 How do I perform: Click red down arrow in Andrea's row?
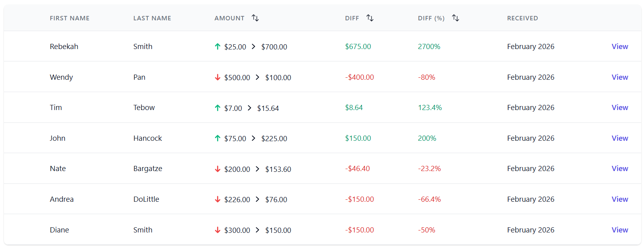pos(217,199)
